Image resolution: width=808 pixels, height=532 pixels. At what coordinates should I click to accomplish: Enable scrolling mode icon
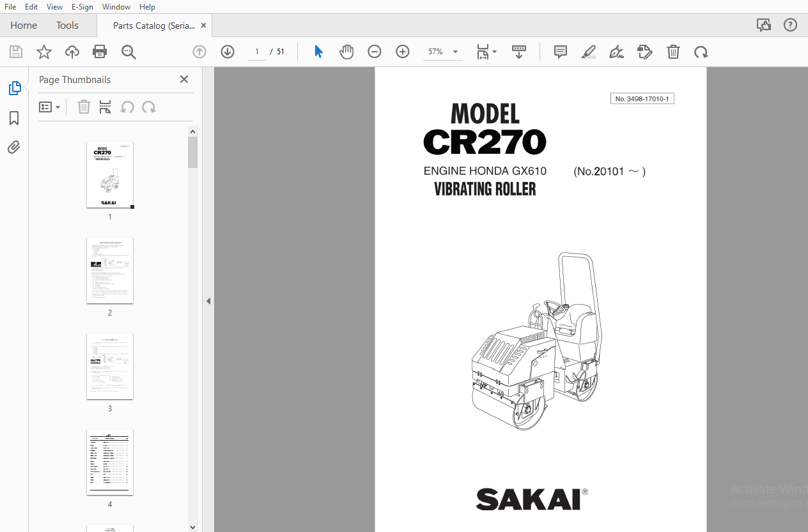coord(519,52)
